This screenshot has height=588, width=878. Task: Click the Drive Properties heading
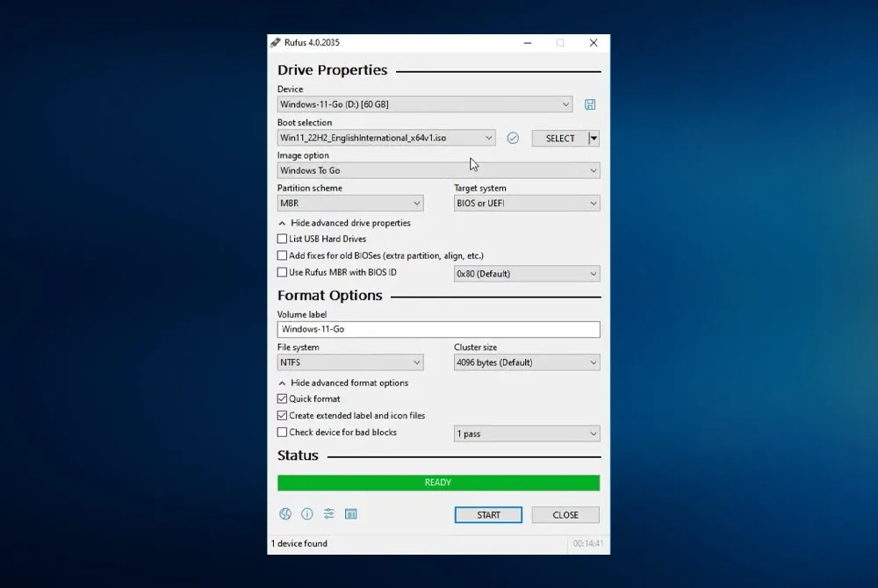pyautogui.click(x=333, y=70)
